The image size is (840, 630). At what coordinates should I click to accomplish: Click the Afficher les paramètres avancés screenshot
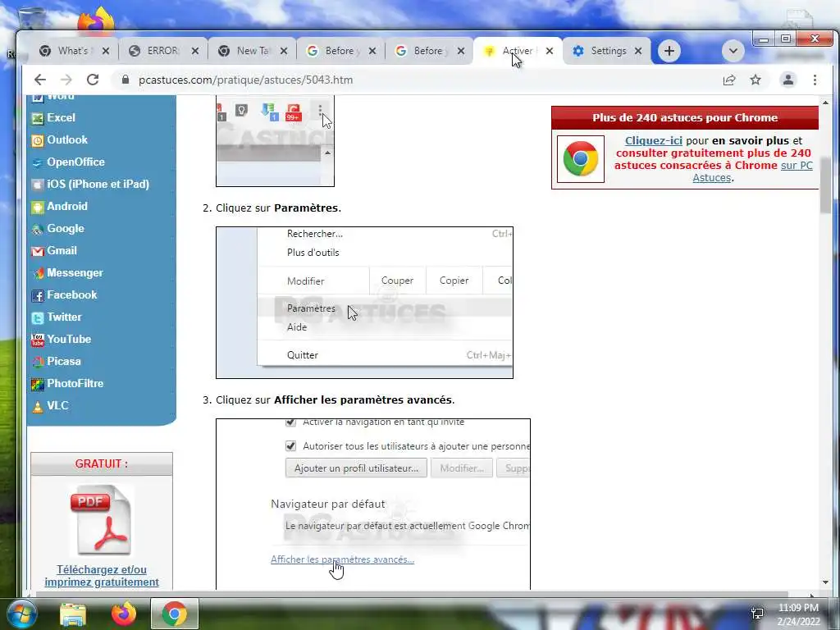(x=373, y=504)
